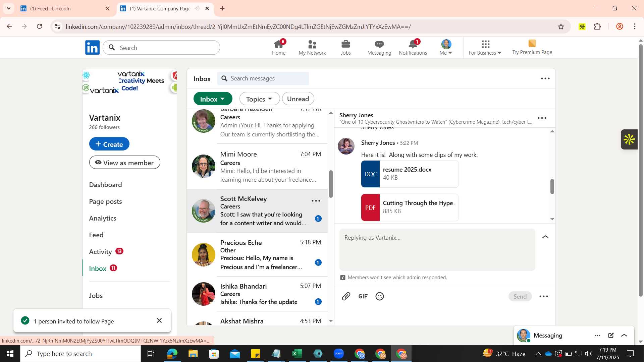The height and width of the screenshot is (362, 644).
Task: Open File Explorer from the taskbar
Action: pos(193,354)
